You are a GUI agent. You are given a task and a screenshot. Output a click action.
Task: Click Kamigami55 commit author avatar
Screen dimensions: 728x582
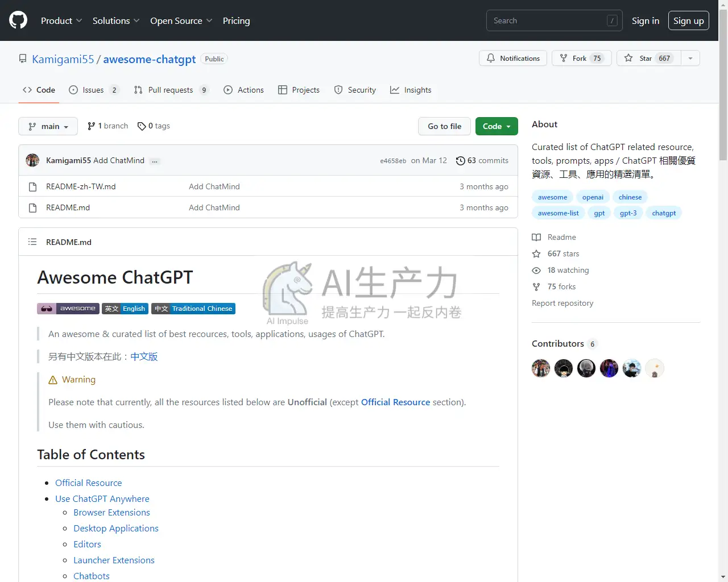point(32,160)
